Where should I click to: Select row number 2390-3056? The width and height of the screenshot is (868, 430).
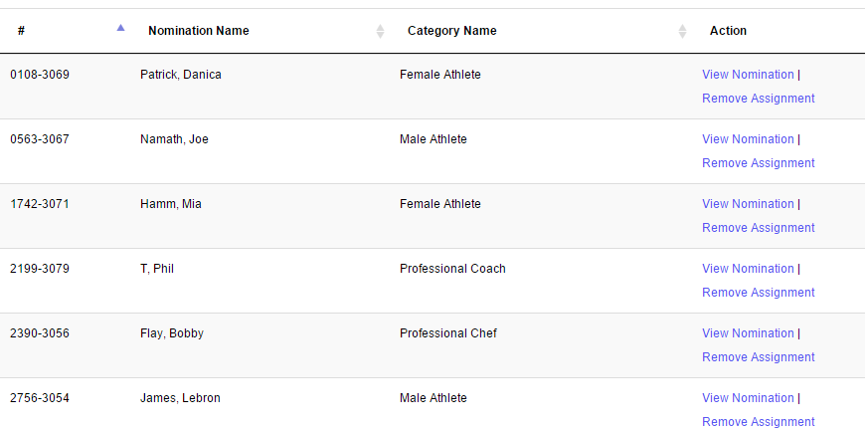(x=40, y=333)
